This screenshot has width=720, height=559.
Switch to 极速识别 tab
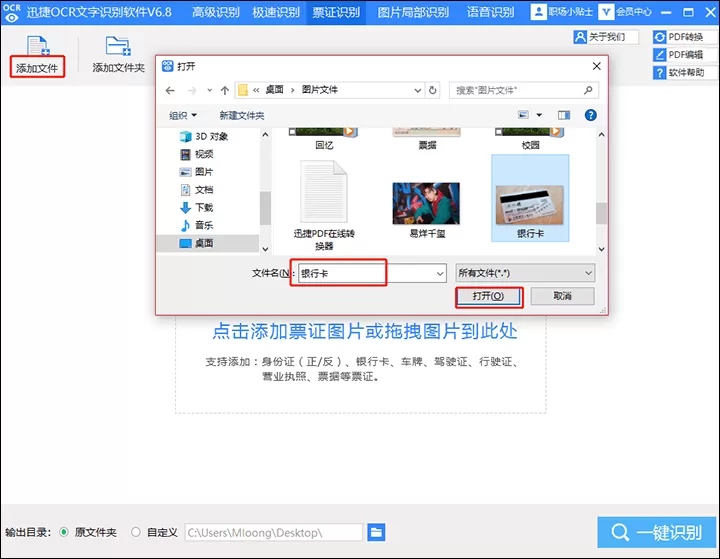[276, 12]
